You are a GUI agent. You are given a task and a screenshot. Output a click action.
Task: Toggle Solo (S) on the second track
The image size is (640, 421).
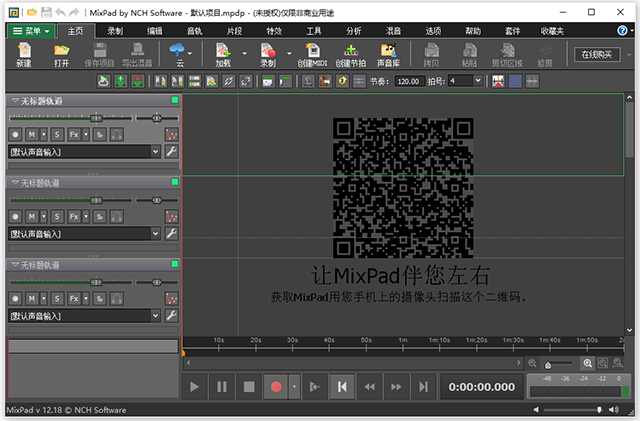pyautogui.click(x=56, y=216)
